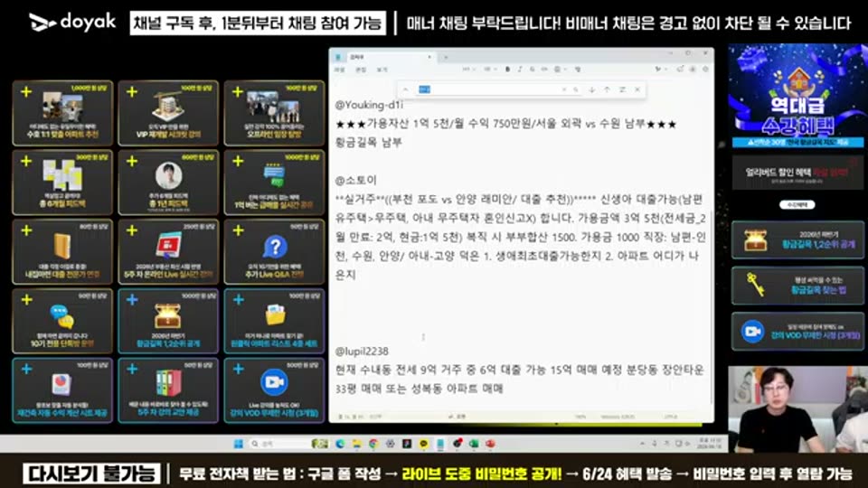The image size is (868, 488).
Task: Expand the replace options chevron in find bar
Action: pyautogui.click(x=406, y=89)
